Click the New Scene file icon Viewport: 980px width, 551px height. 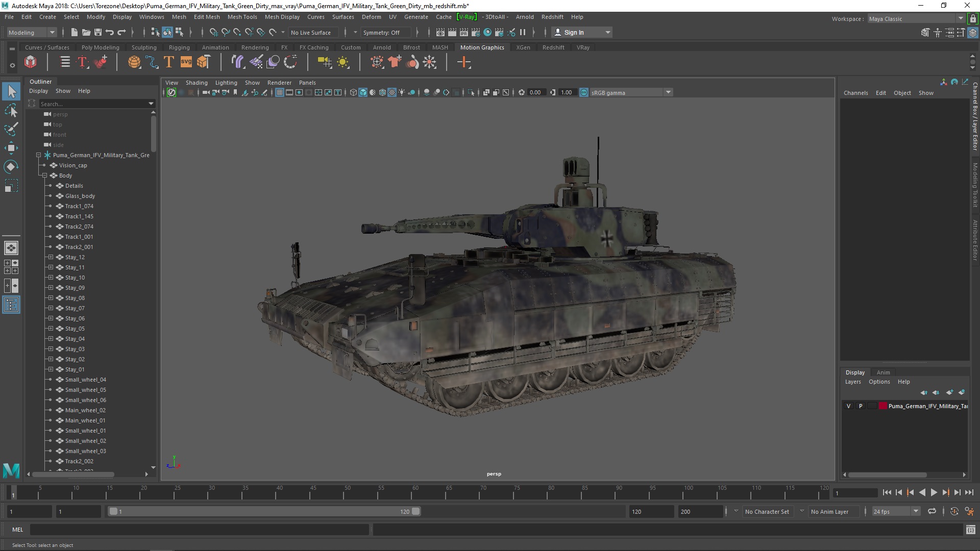click(74, 32)
